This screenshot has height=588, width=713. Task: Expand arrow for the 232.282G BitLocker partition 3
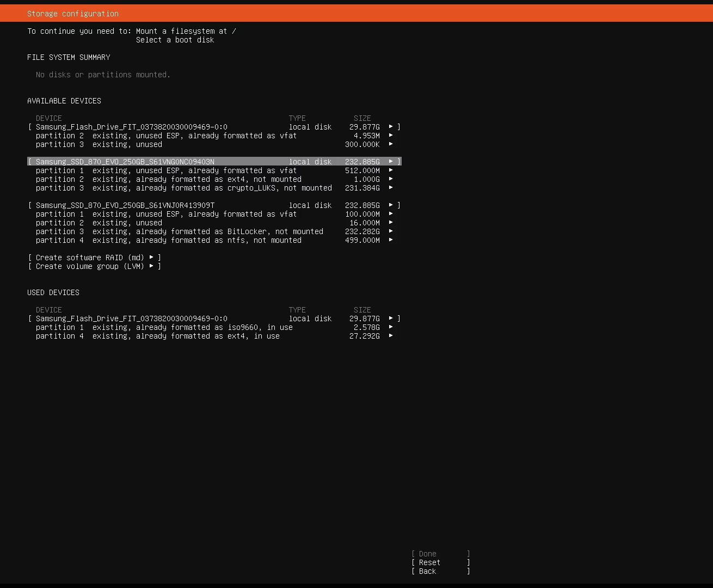tap(391, 231)
